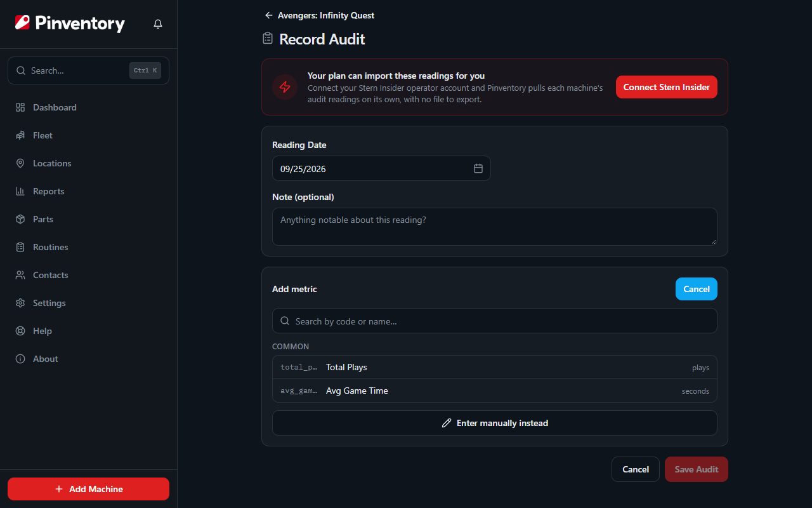This screenshot has width=812, height=508.
Task: Focus the sidebar Search field
Action: tap(89, 70)
